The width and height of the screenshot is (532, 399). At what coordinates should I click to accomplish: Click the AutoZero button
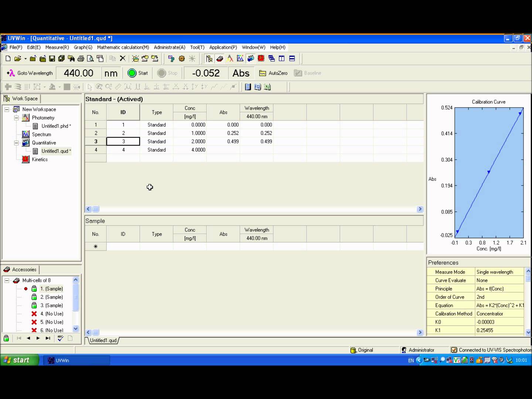tap(273, 73)
